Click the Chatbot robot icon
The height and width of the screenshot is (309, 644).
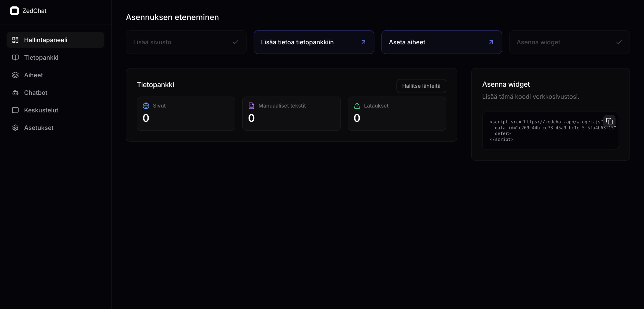[x=15, y=93]
